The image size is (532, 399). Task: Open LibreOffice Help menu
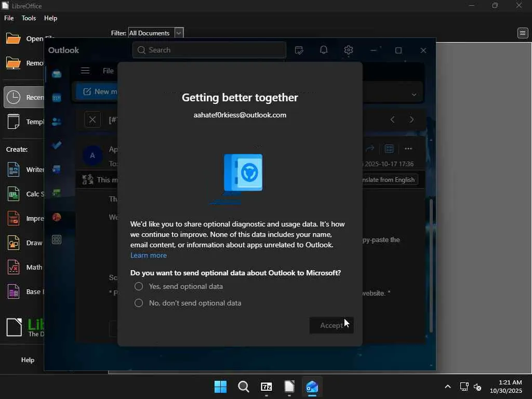50,18
